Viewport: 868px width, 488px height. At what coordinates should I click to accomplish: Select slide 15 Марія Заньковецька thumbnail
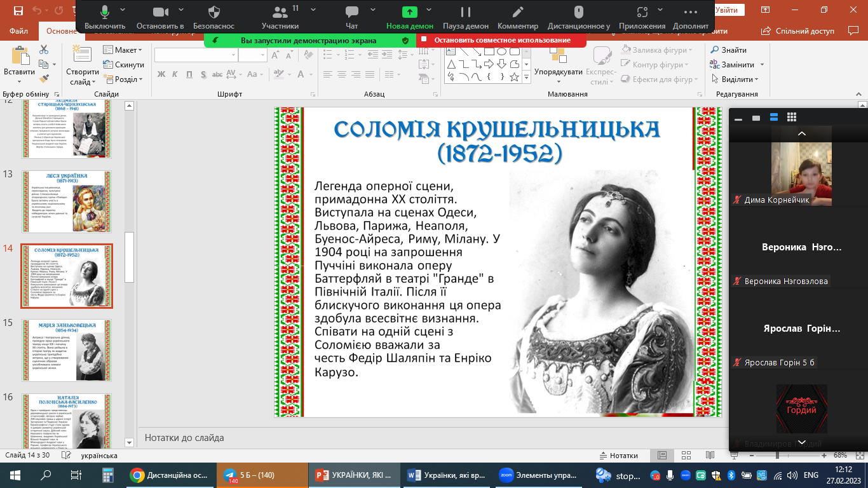(x=67, y=350)
